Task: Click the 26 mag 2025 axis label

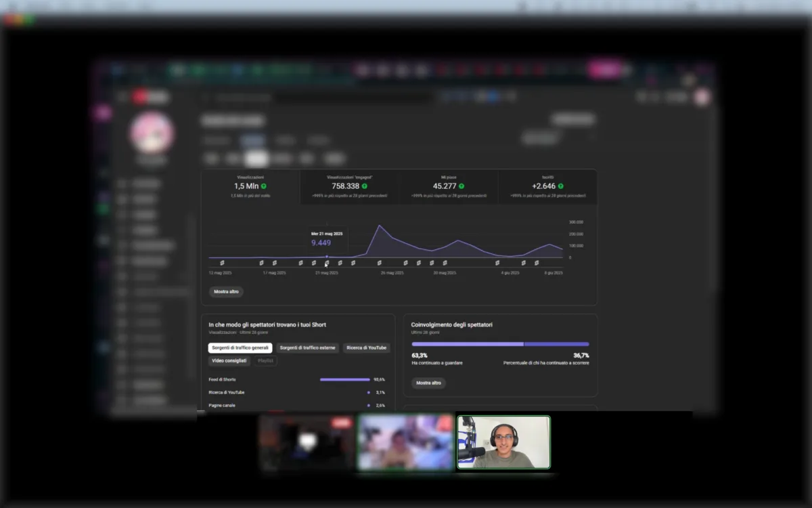Action: (x=392, y=273)
